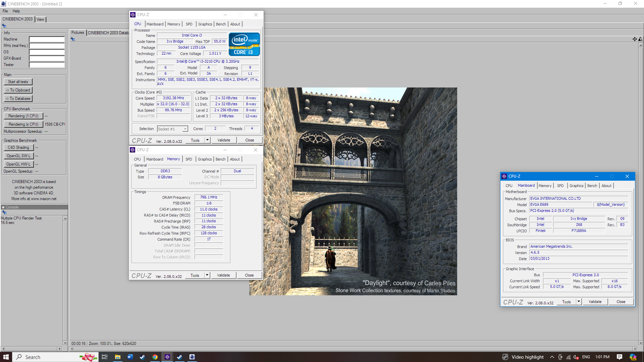Screen dimensions: 644x362
Task: Switch to the View tab in CINEBENCH
Action: point(40,19)
